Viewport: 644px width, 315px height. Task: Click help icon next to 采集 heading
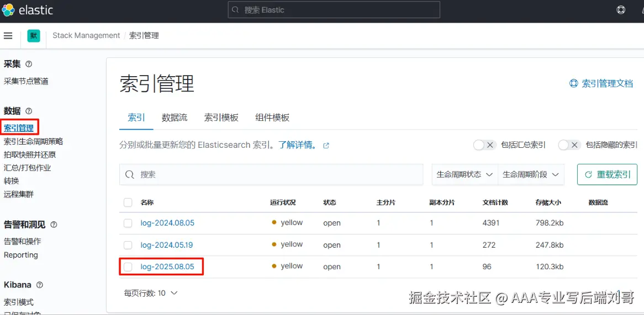click(29, 64)
